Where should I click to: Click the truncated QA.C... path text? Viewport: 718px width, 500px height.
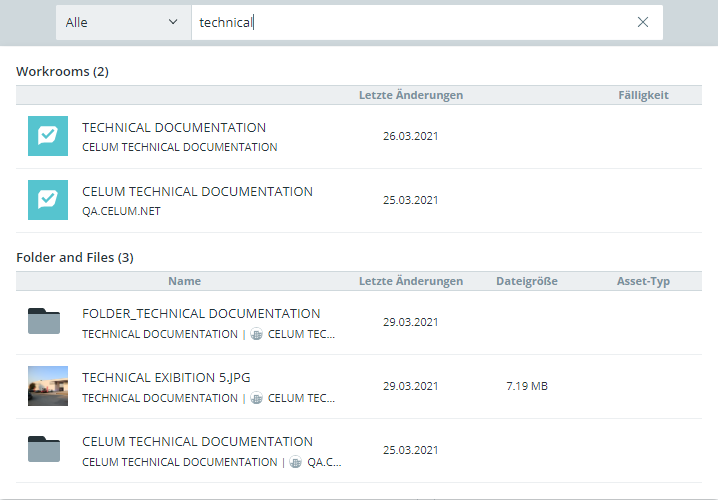click(x=324, y=462)
